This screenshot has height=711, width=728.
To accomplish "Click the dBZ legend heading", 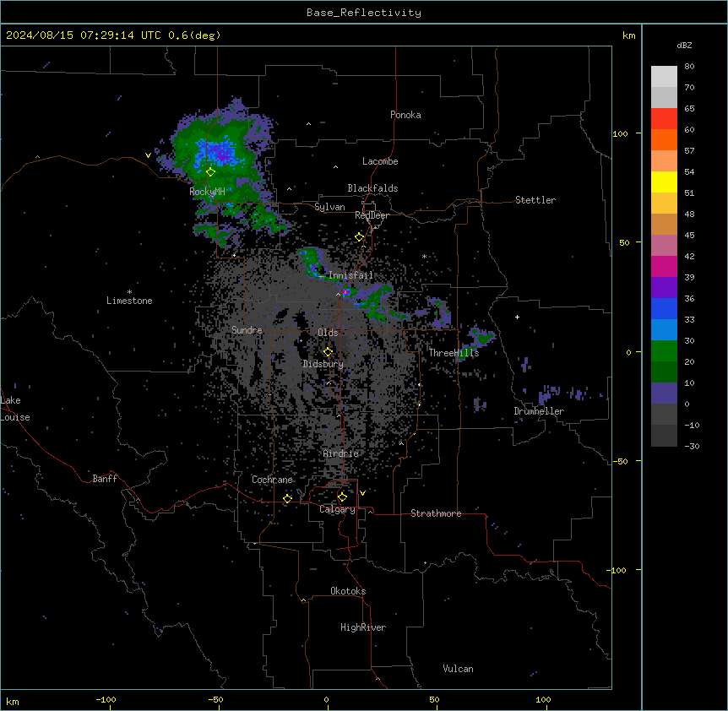I will click(684, 45).
